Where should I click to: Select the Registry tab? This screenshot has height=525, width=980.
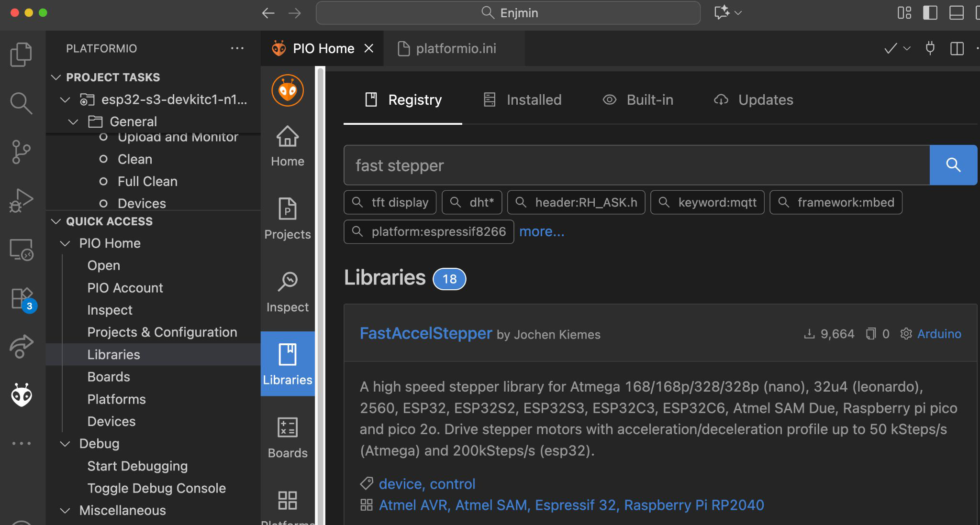403,100
